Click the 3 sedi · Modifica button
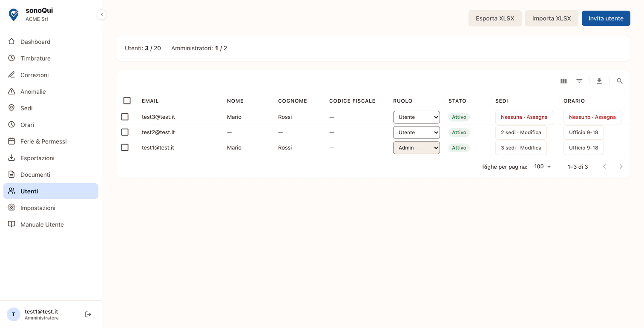Image resolution: width=644 pixels, height=328 pixels. 521,148
